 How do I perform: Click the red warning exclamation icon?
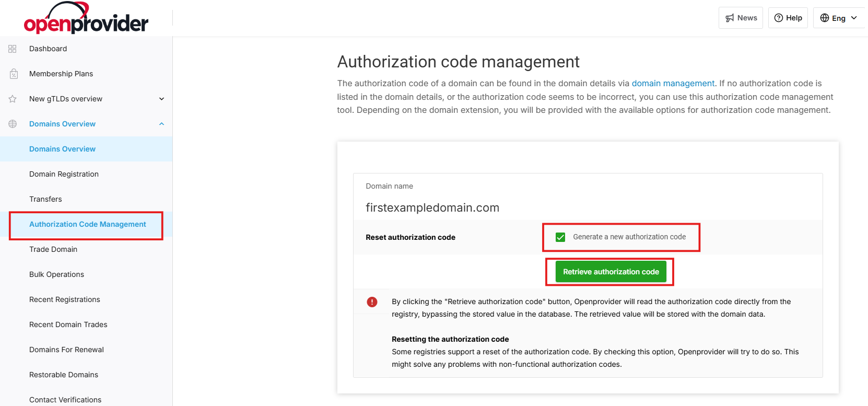(372, 301)
